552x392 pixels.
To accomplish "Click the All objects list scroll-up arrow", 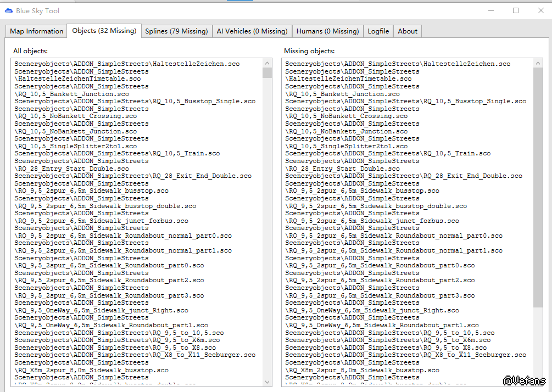I will [x=267, y=63].
